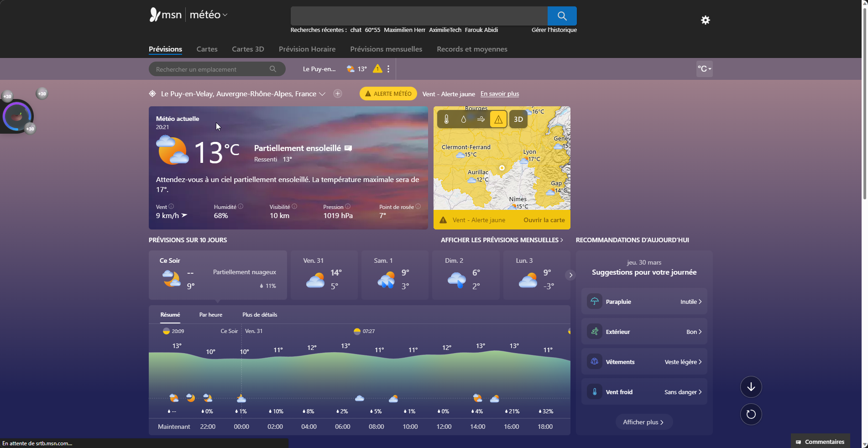Click the Vêtements jacket icon

tap(595, 361)
